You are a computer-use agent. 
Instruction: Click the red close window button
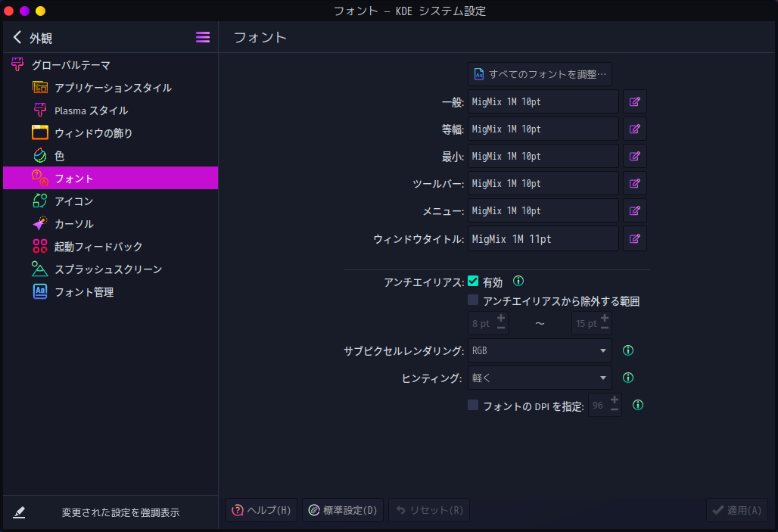point(9,11)
